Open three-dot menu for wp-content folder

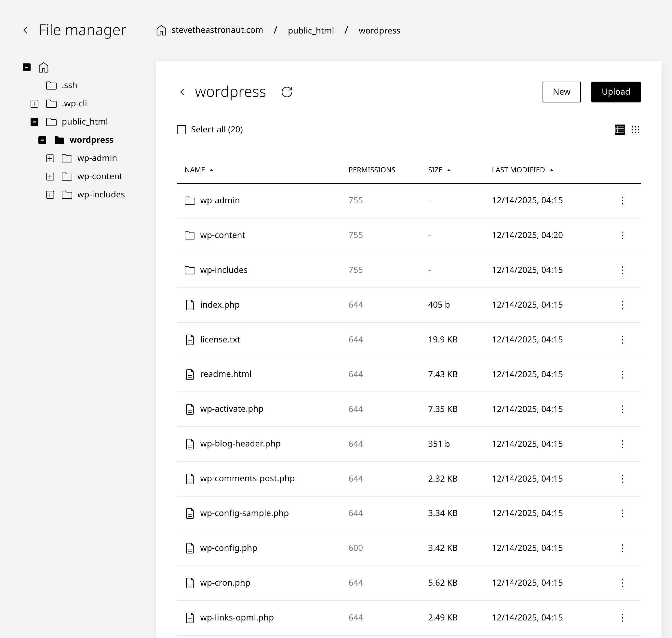click(x=622, y=235)
